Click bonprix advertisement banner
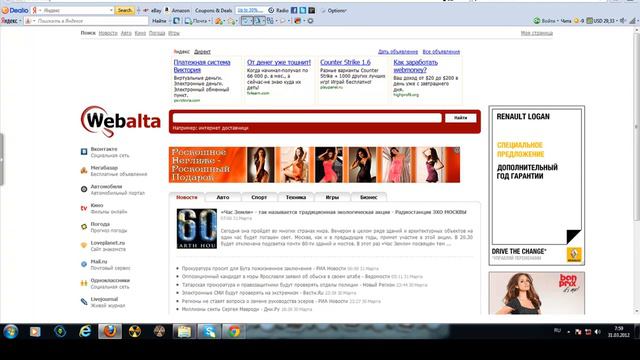 tap(537, 293)
